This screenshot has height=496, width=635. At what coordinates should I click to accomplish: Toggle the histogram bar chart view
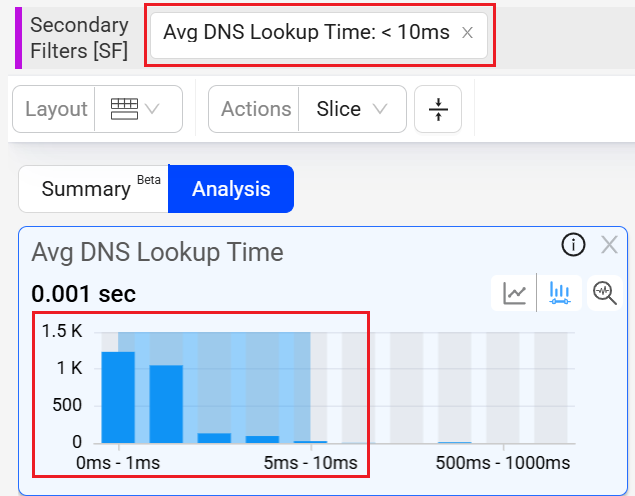pyautogui.click(x=558, y=293)
